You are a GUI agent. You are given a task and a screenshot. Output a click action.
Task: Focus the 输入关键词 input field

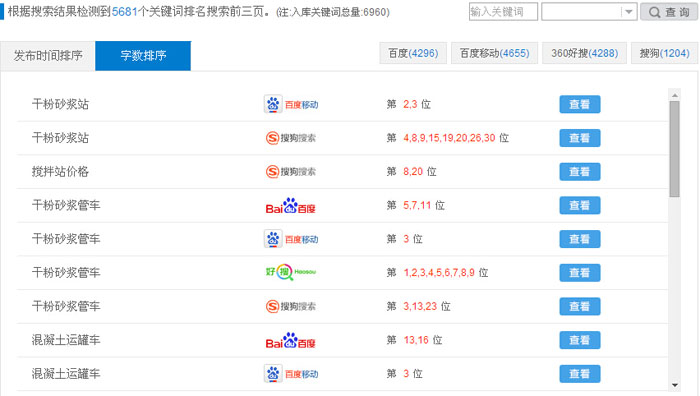[503, 12]
